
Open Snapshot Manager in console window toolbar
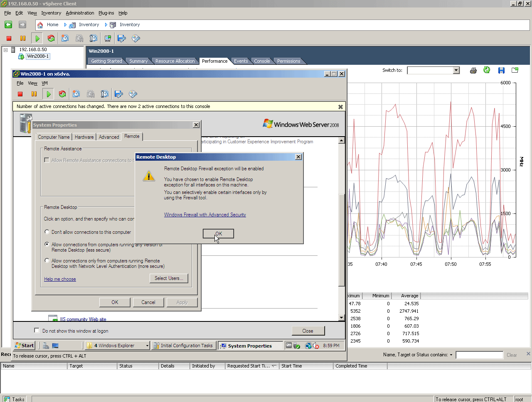click(x=105, y=94)
